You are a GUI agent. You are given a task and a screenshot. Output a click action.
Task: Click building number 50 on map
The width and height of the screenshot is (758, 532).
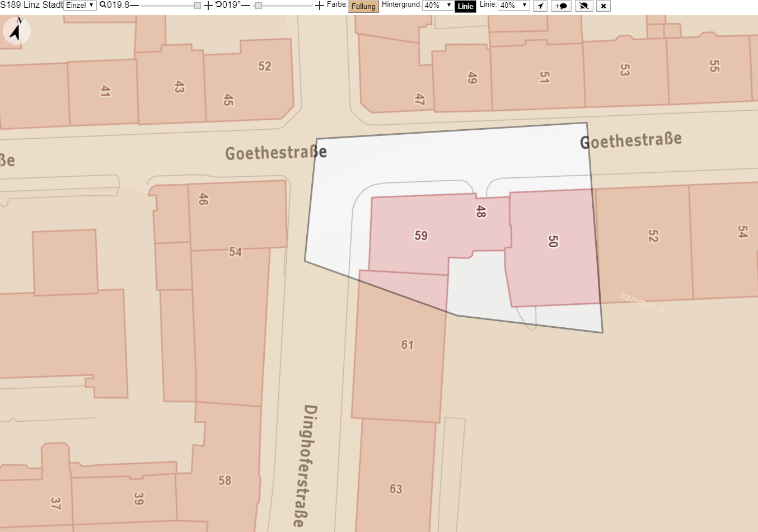click(x=553, y=241)
